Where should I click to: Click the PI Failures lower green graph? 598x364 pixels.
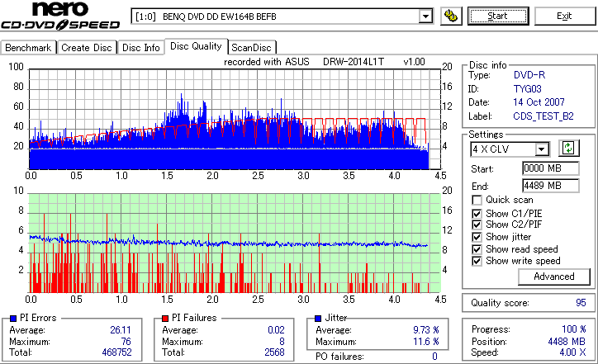235,243
